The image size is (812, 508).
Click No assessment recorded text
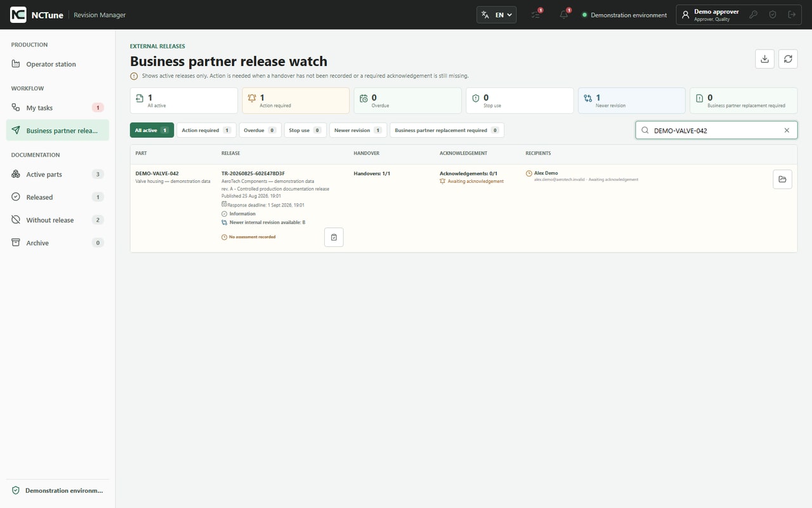[249, 237]
